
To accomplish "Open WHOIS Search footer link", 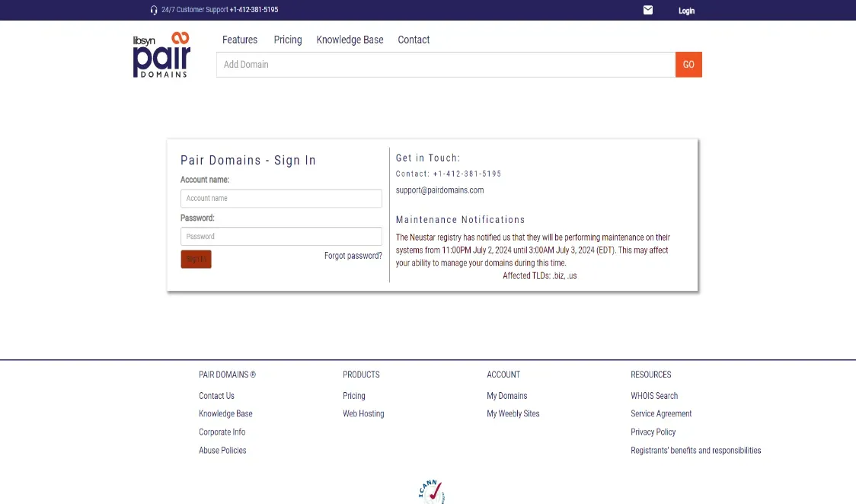I will click(654, 396).
